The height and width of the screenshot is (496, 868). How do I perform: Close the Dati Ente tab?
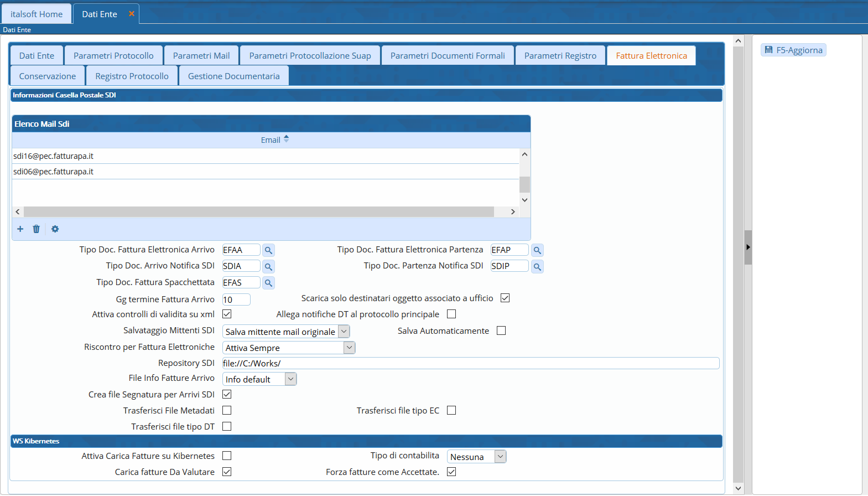[x=132, y=14]
